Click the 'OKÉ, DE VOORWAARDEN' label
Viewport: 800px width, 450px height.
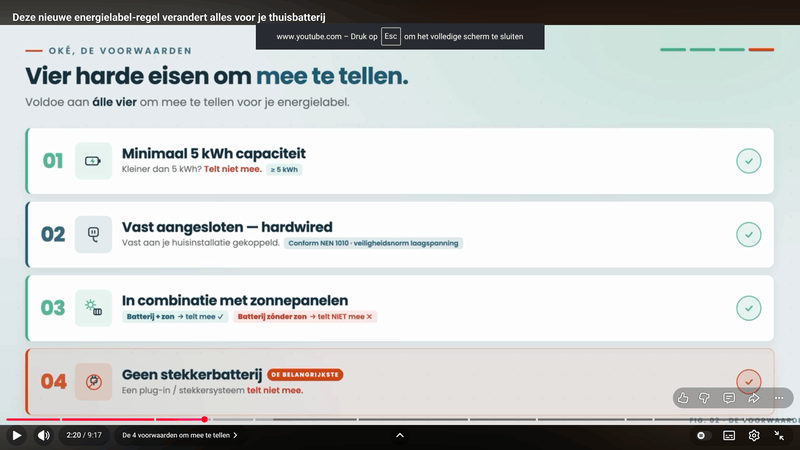click(x=120, y=51)
